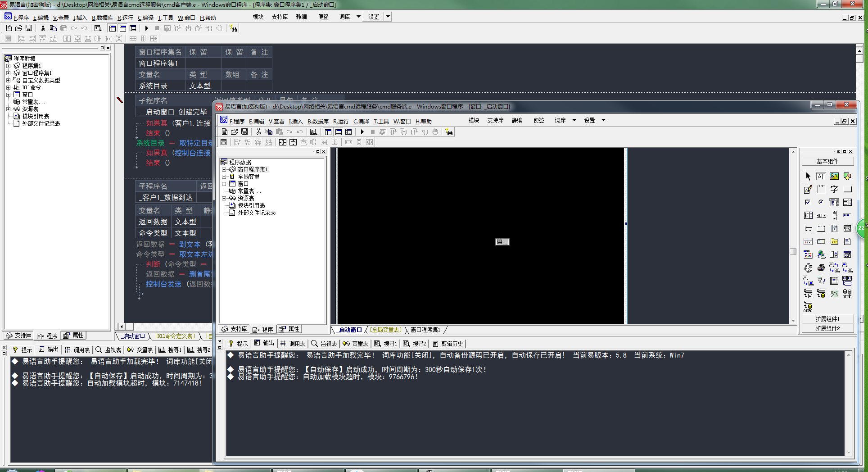Click 扩展组件2 button in component box

tap(827, 328)
